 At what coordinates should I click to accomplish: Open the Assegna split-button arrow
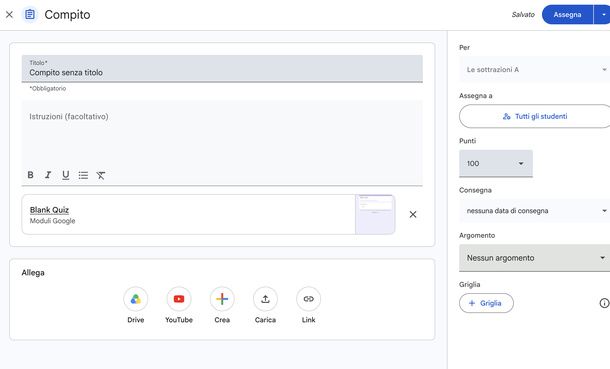[x=603, y=15]
